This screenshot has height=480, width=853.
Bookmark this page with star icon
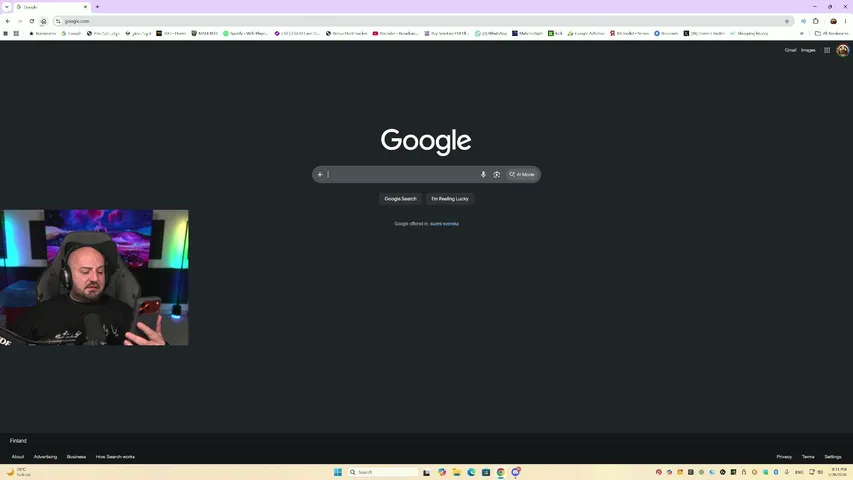pyautogui.click(x=787, y=21)
